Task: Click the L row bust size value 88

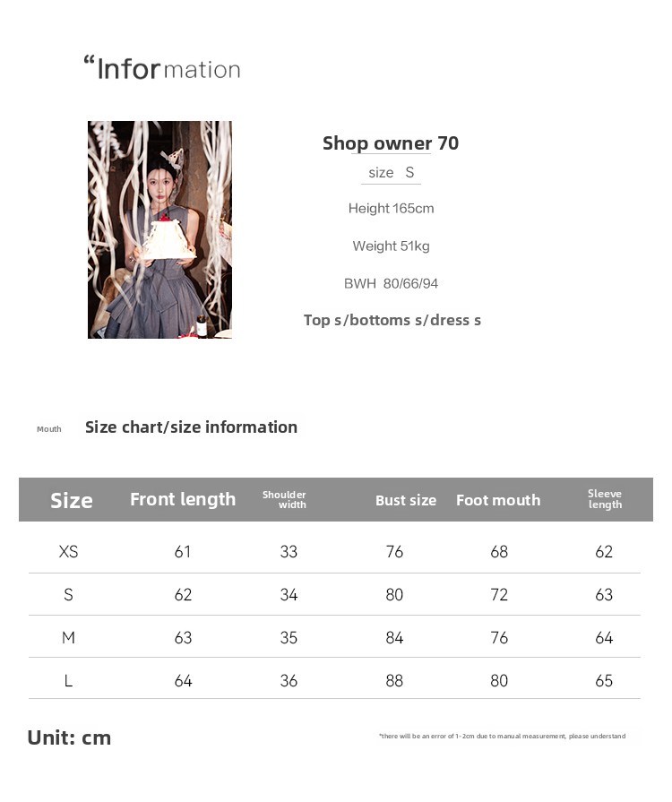Action: [394, 681]
